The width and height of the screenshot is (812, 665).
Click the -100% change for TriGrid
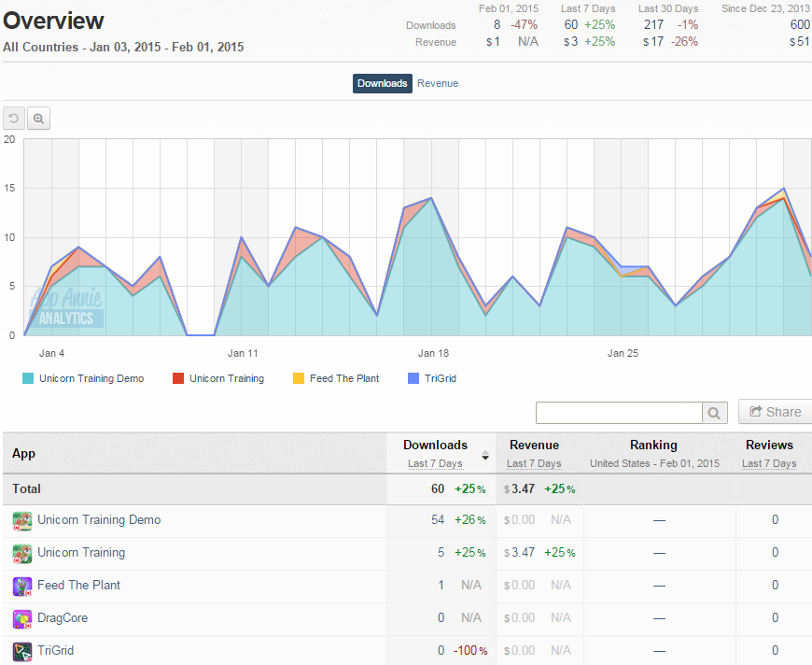pos(470,650)
